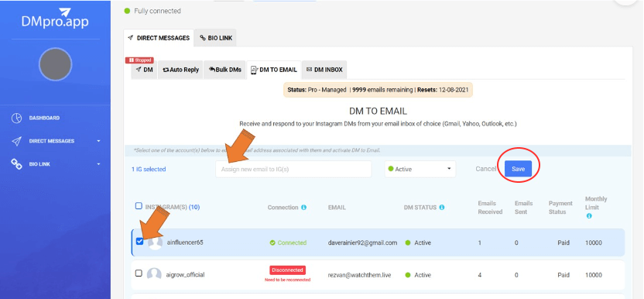The width and height of the screenshot is (644, 299).
Task: Click the Emails Received column header
Action: 490,208
